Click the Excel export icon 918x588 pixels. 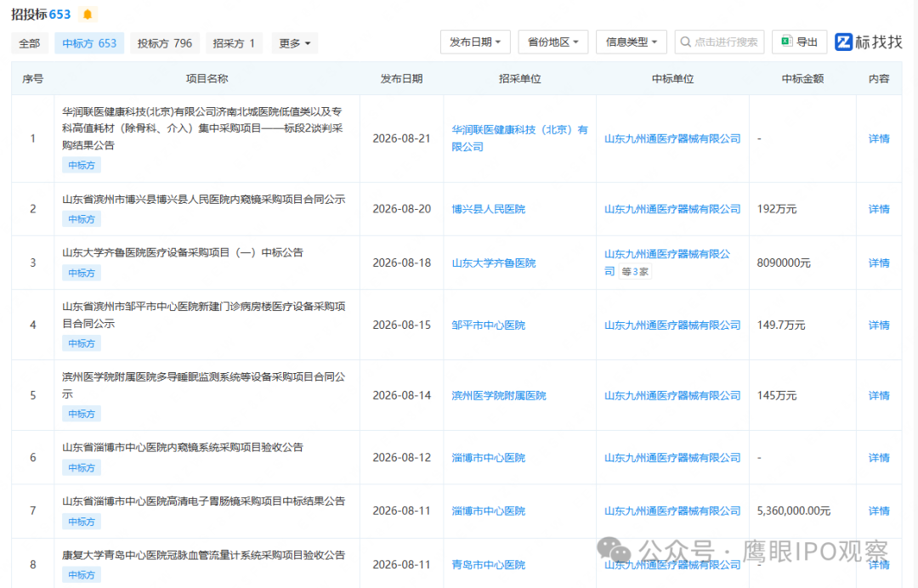(x=787, y=42)
